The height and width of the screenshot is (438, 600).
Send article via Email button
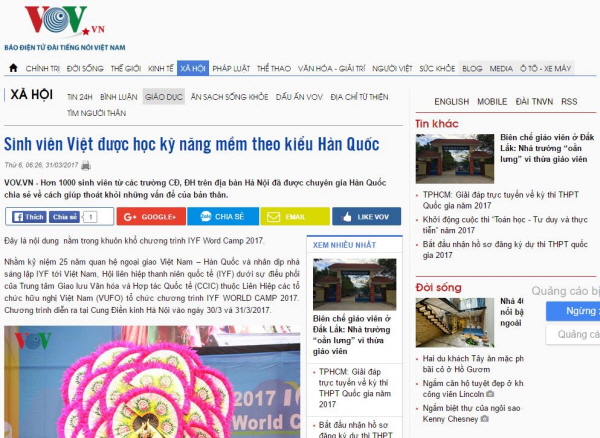coord(295,217)
